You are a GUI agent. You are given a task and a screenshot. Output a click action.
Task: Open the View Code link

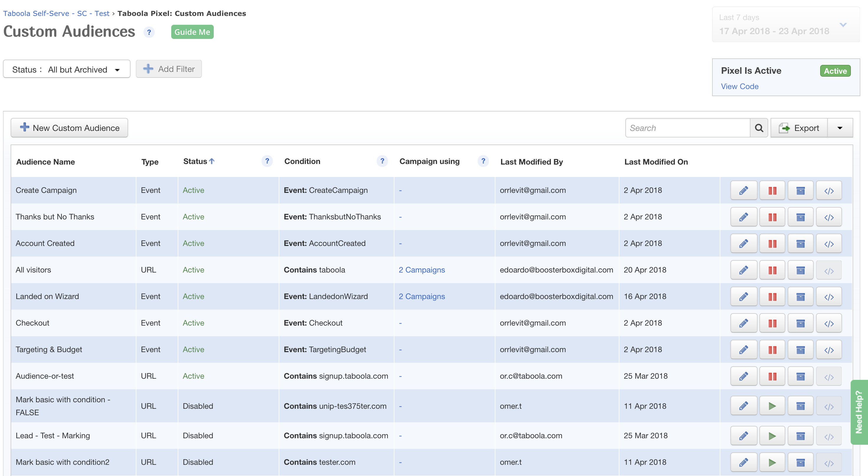(740, 86)
